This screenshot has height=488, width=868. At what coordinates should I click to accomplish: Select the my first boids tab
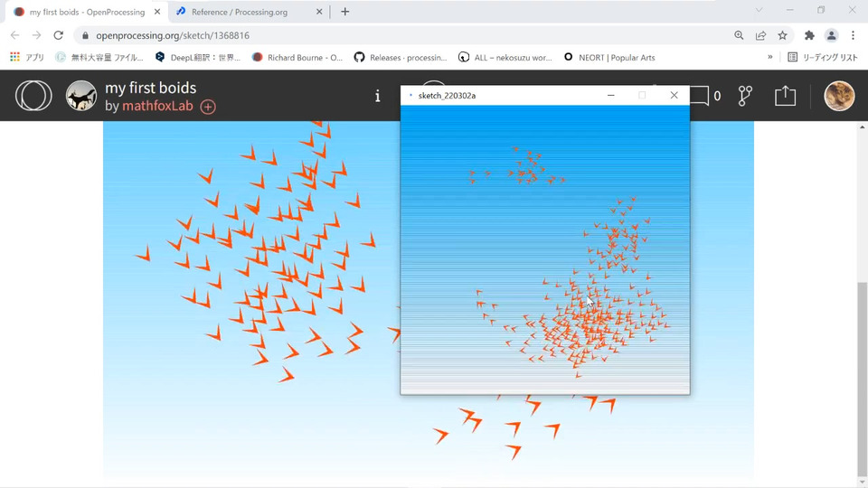pyautogui.click(x=87, y=12)
